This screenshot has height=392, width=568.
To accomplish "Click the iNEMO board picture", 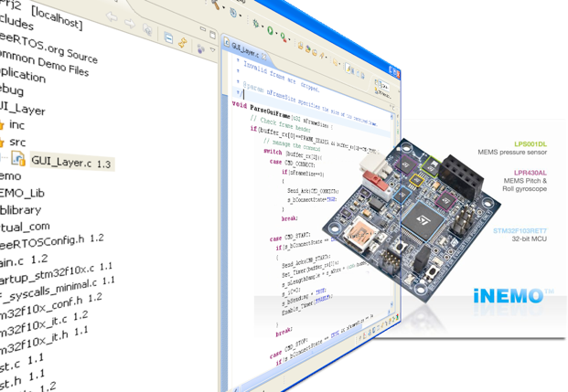I will pyautogui.click(x=412, y=221).
